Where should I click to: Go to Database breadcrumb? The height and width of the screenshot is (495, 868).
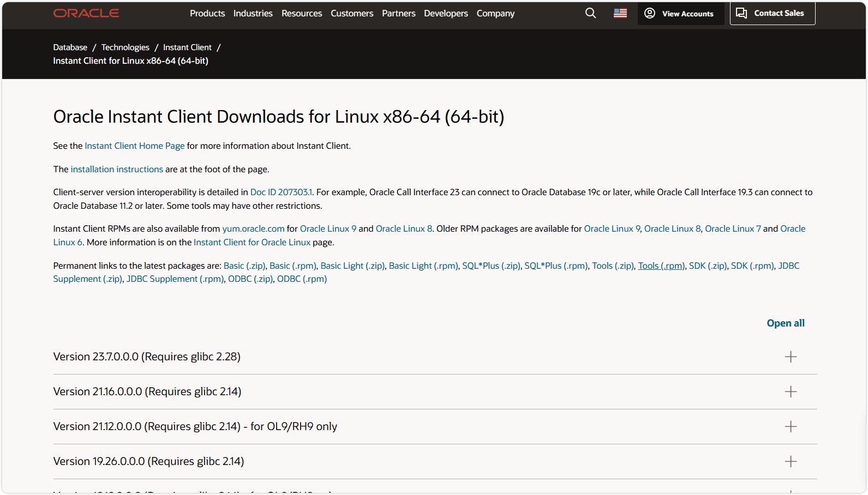(70, 47)
